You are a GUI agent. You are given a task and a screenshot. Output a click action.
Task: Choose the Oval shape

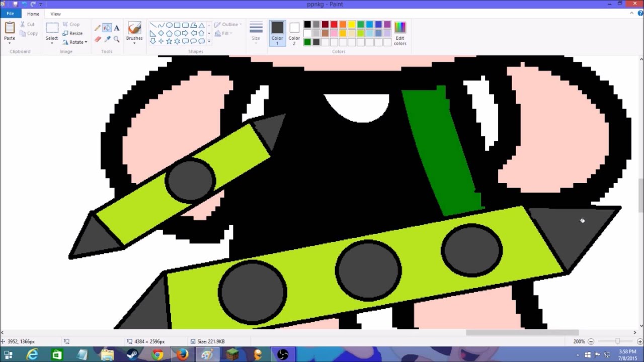[169, 25]
